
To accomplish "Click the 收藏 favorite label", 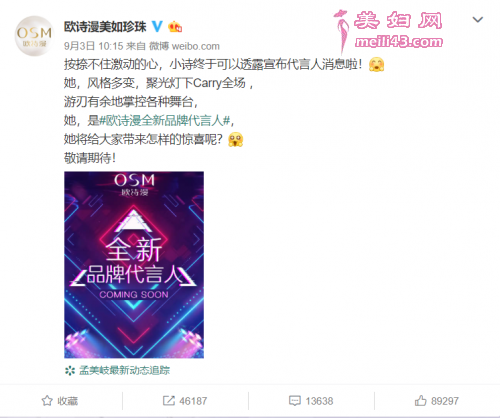I will [67, 401].
